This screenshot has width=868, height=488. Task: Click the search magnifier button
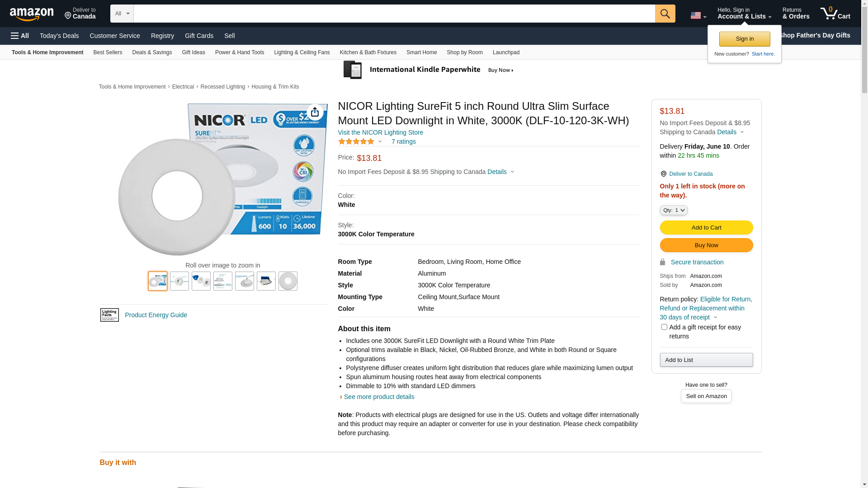(665, 14)
